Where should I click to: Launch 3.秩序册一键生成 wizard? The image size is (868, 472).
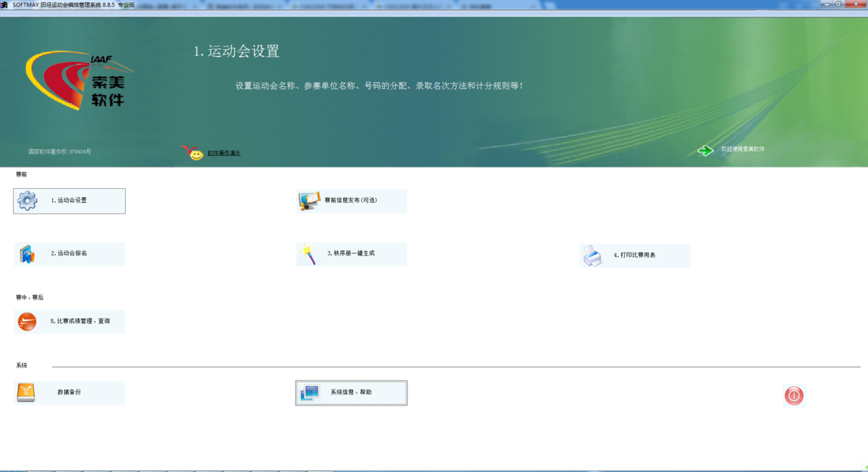tap(352, 254)
